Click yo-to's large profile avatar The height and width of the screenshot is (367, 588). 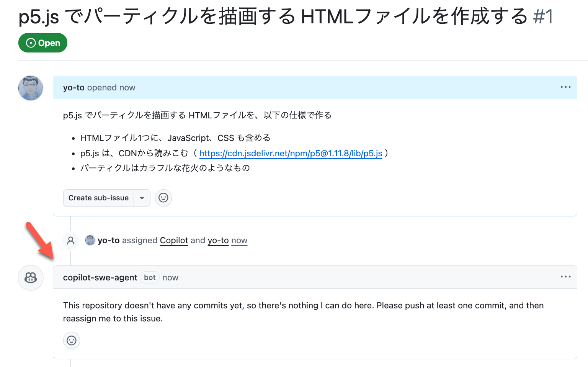(31, 88)
